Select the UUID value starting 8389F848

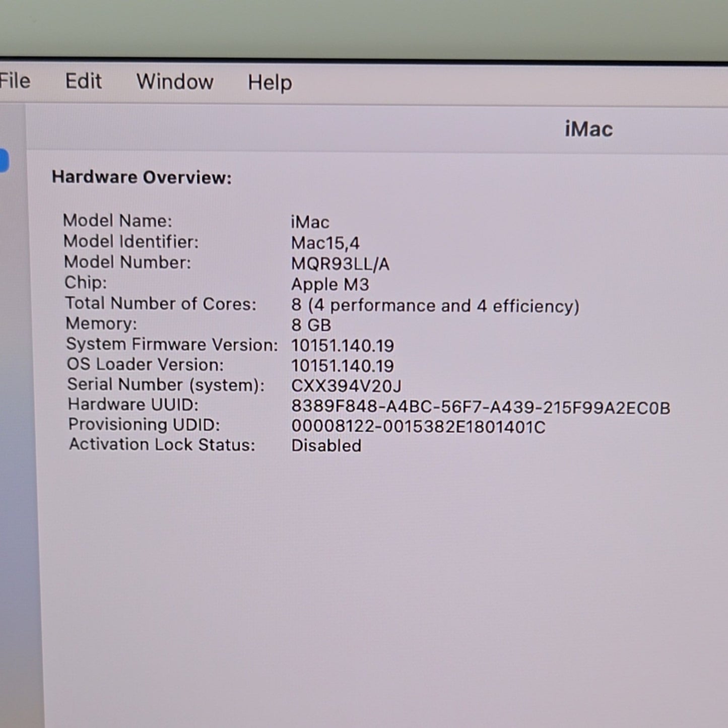[481, 408]
